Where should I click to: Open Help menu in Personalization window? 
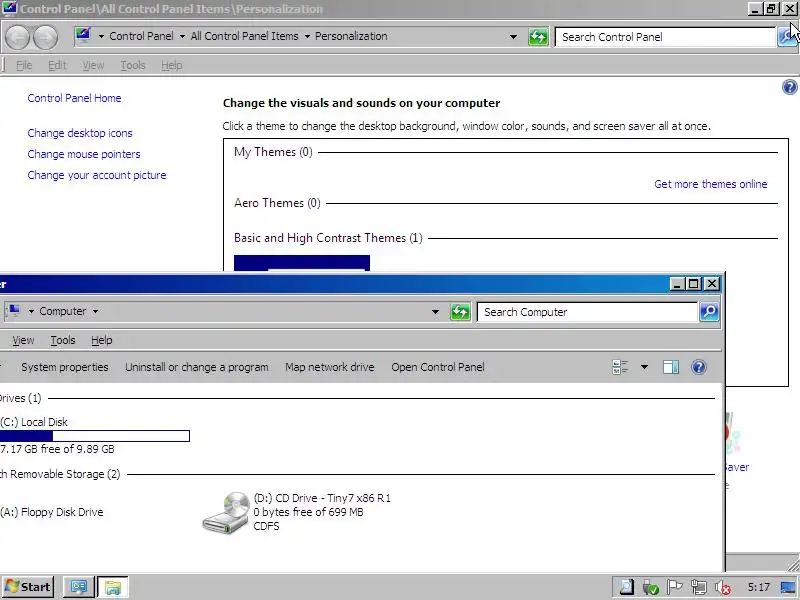pos(171,65)
